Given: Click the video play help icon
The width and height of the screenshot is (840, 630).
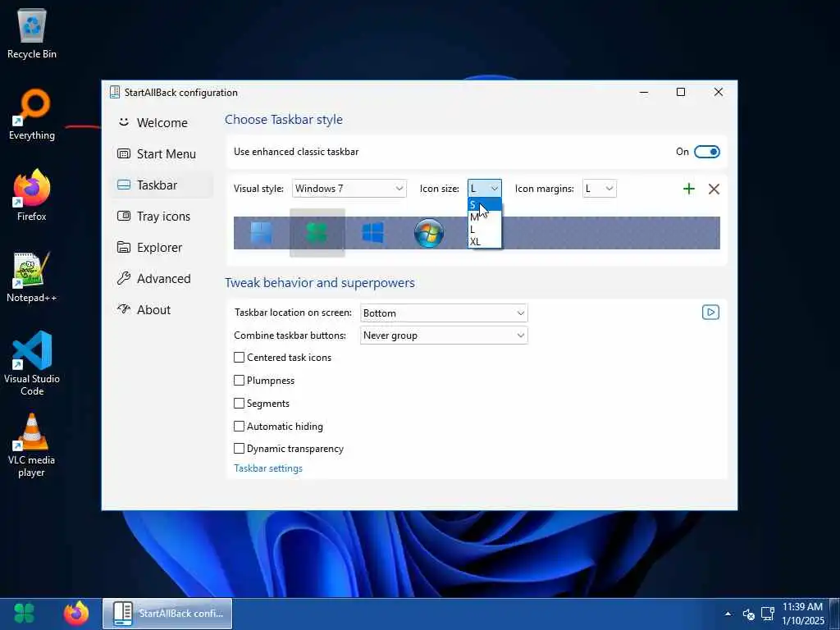Looking at the screenshot, I should [x=710, y=313].
